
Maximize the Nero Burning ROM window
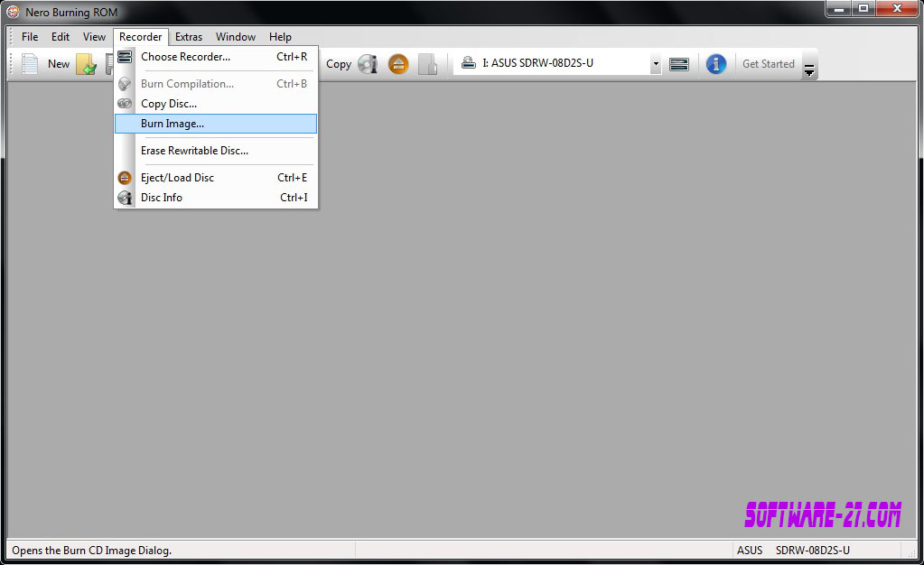(863, 9)
